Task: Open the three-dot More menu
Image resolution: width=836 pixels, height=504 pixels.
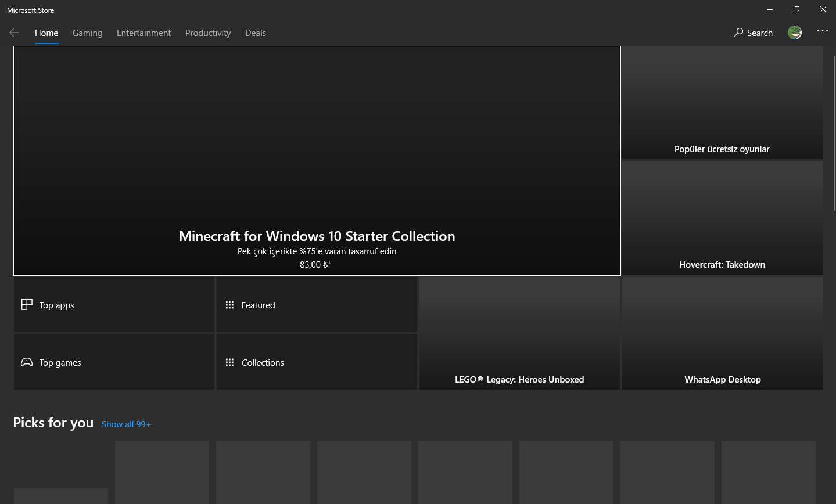Action: [x=822, y=31]
